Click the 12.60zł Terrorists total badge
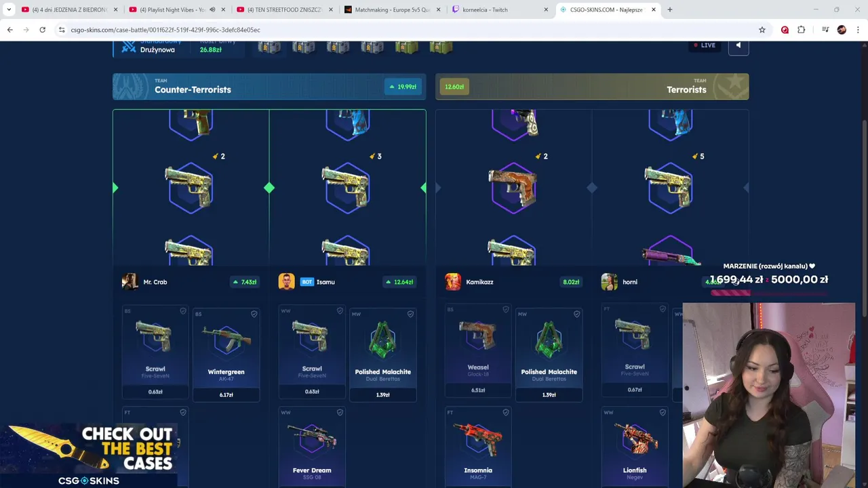 click(454, 87)
